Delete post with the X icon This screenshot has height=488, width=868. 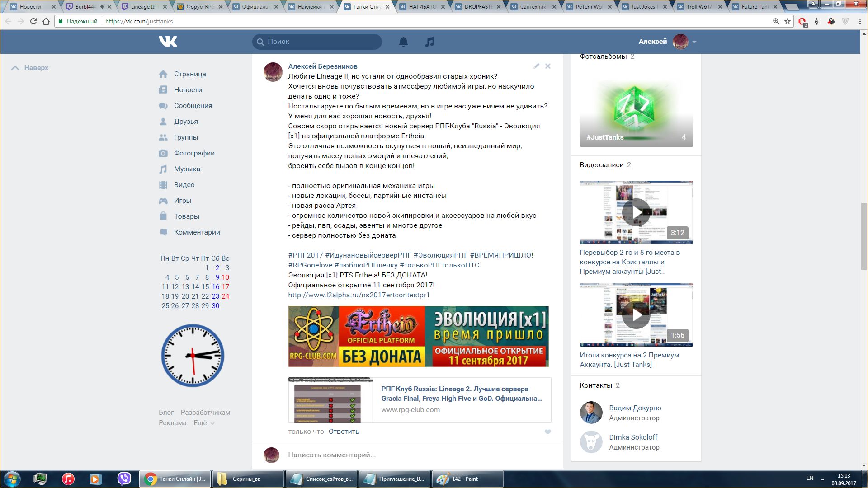[x=548, y=66]
